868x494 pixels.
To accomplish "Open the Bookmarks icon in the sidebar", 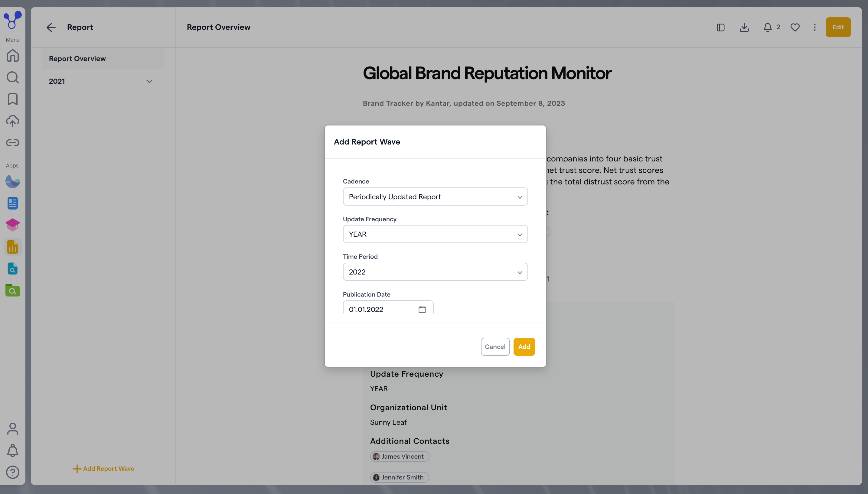I will tap(13, 99).
